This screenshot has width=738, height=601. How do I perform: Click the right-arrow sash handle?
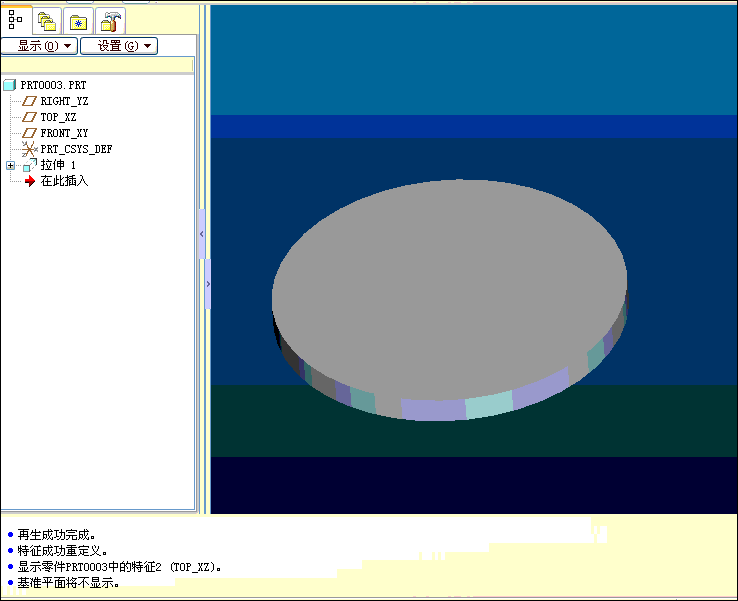tap(208, 284)
